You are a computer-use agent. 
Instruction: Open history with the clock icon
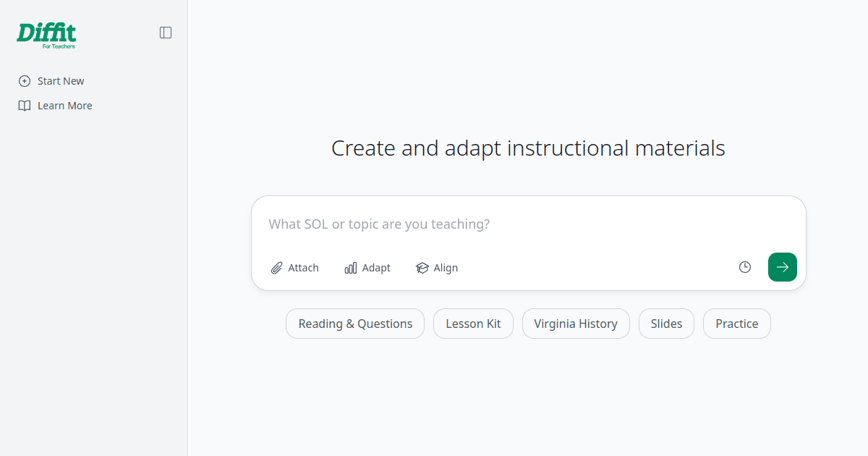(x=745, y=267)
